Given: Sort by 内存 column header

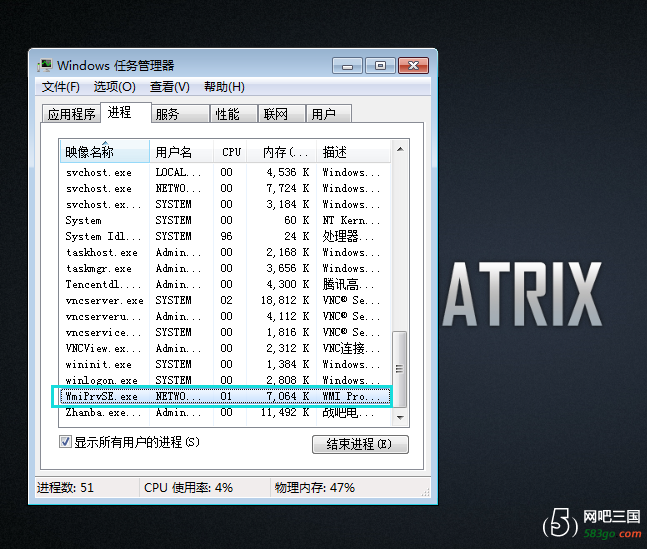Looking at the screenshot, I should click(x=281, y=152).
